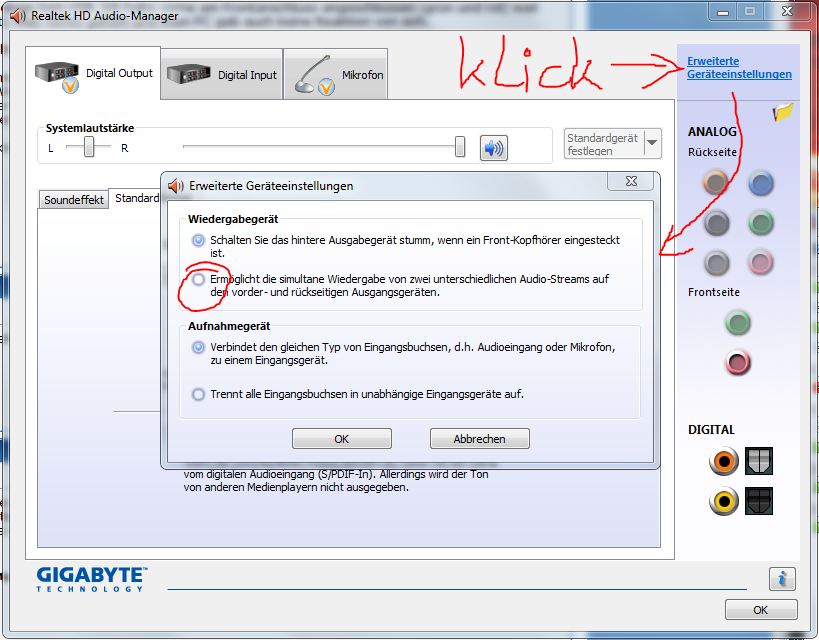This screenshot has width=819, height=640.
Task: Click the lower optical digital connector icon
Action: [x=758, y=501]
